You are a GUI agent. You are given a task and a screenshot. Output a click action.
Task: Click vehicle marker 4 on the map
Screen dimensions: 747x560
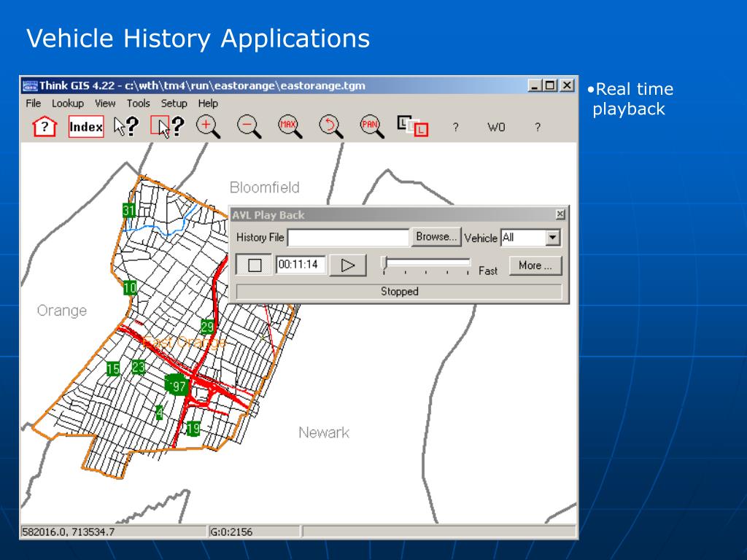coord(160,413)
